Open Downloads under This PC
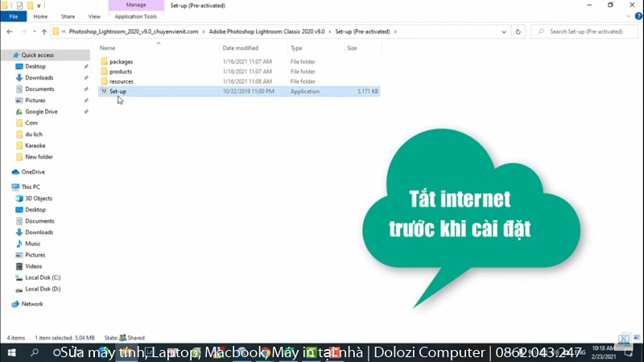 click(39, 232)
